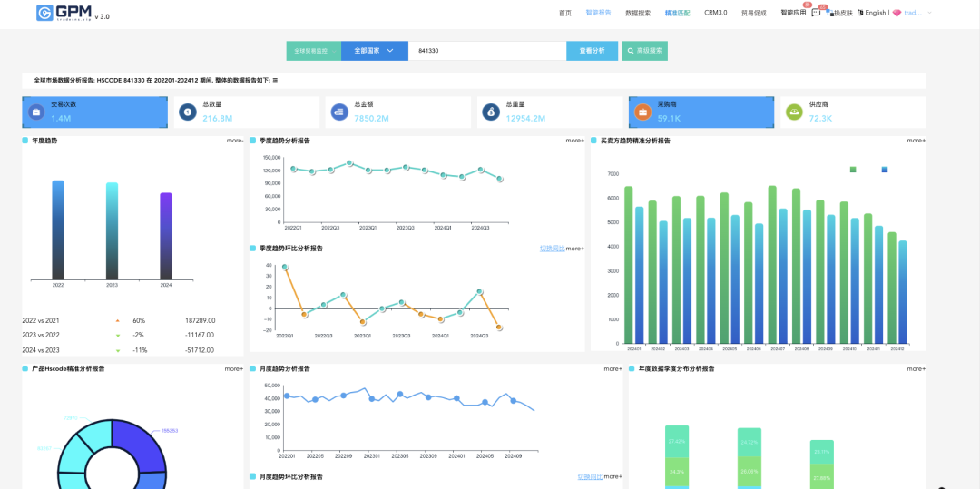Click the magnifier icon in 高级搜索
Screen dimensions: 980x489
point(631,51)
